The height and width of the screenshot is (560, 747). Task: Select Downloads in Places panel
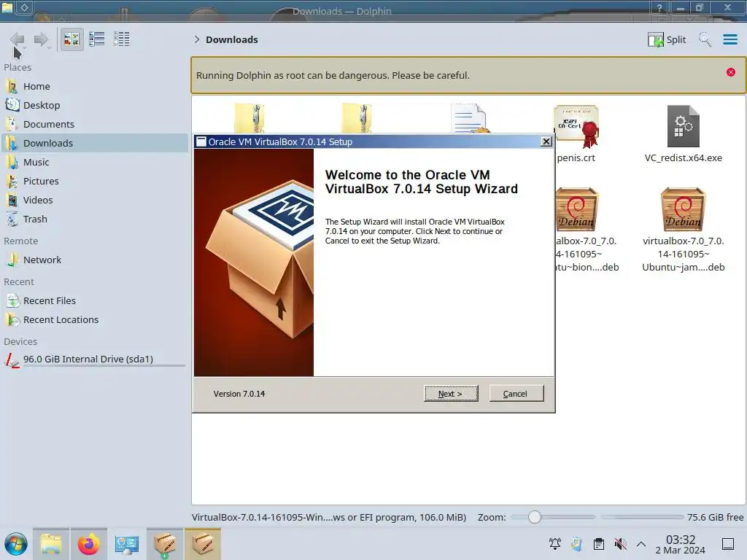point(96,144)
